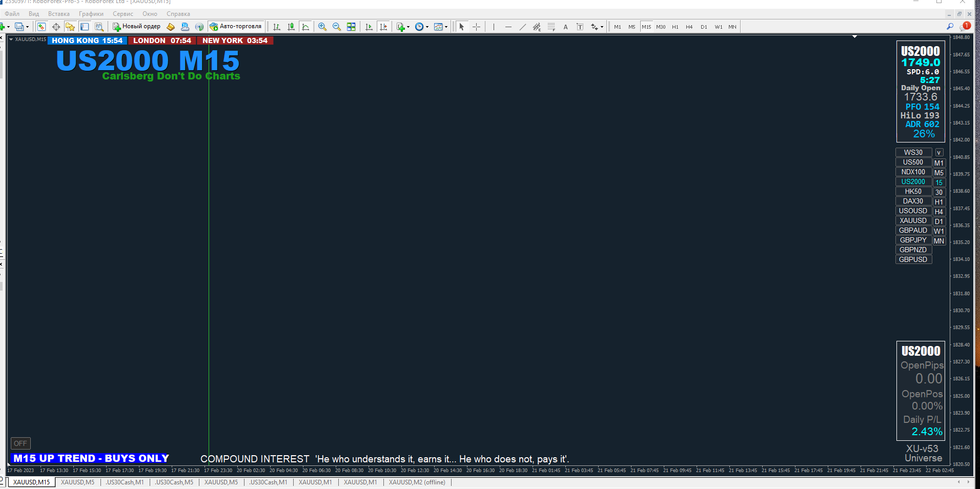980x489 pixels.
Task: Click the chart shift marker triangle
Action: (x=854, y=37)
